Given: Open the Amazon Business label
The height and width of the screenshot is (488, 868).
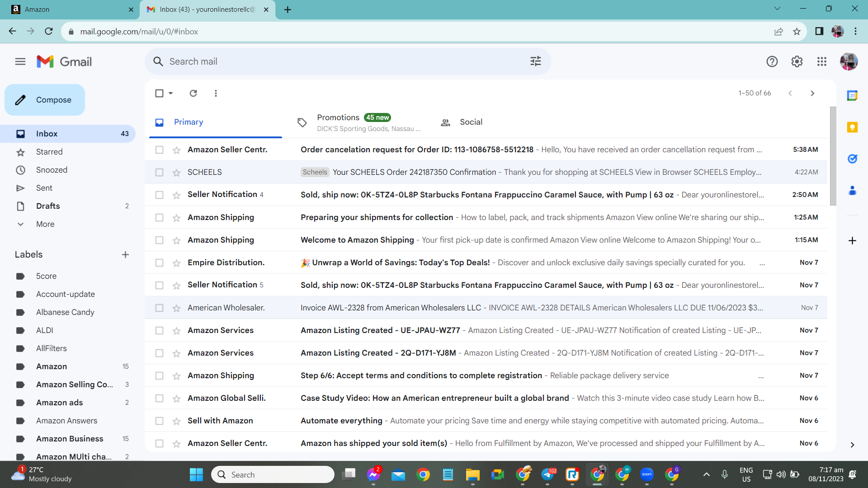Looking at the screenshot, I should pos(70,439).
